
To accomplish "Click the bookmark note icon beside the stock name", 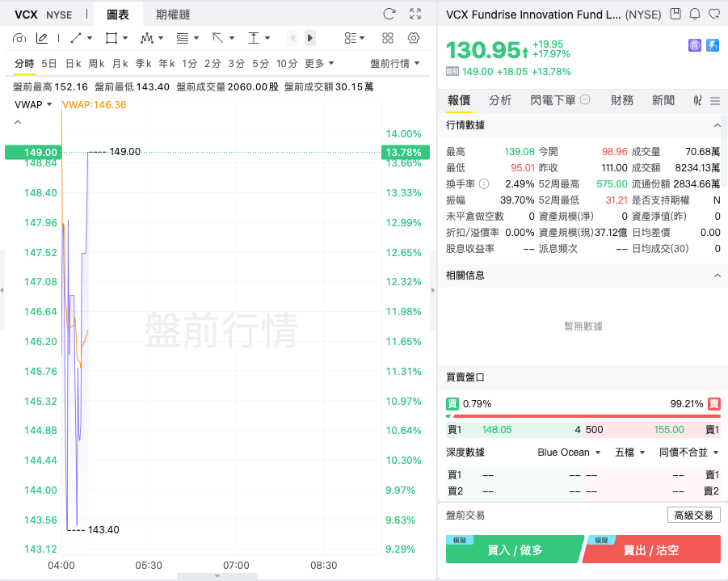I will (x=675, y=14).
